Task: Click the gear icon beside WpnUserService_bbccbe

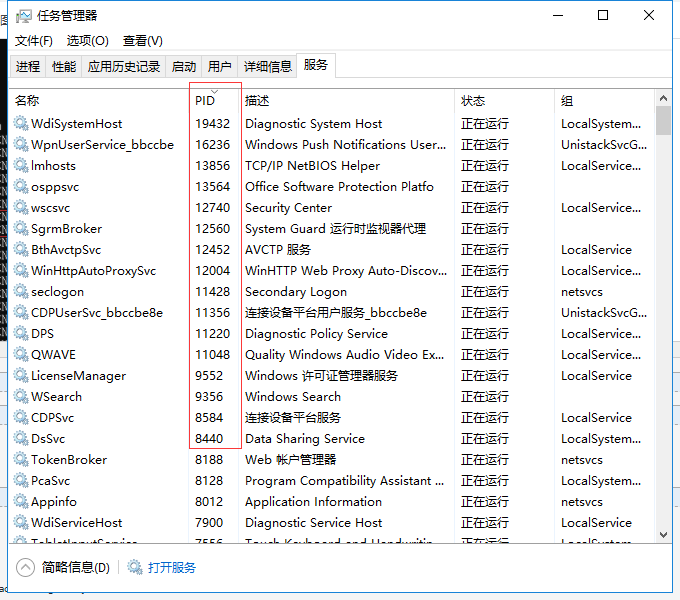Action: (x=20, y=144)
